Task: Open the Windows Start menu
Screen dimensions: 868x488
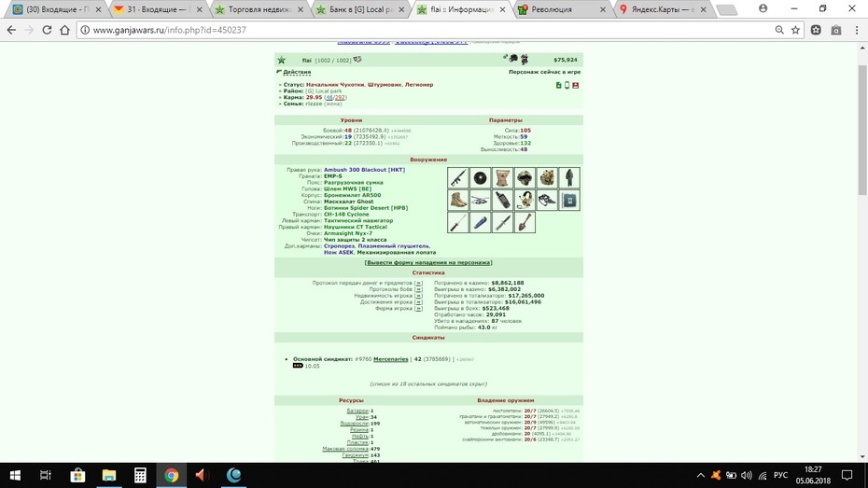Action: (x=15, y=475)
